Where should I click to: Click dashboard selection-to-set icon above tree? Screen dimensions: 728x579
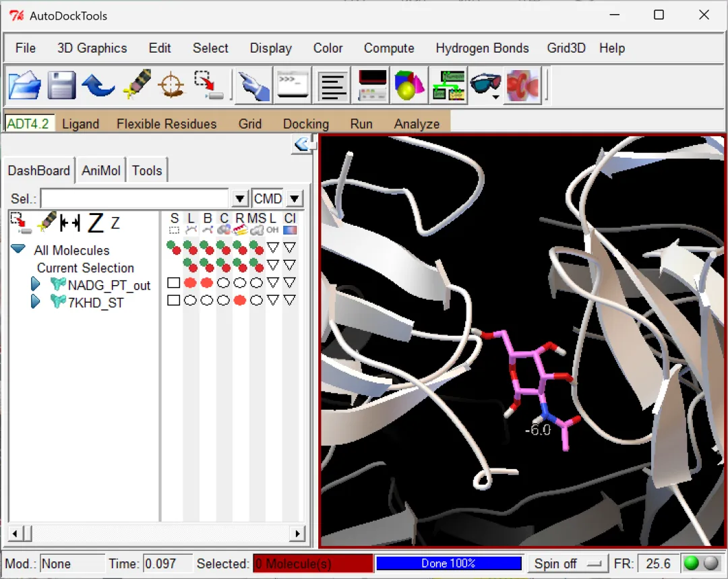20,223
